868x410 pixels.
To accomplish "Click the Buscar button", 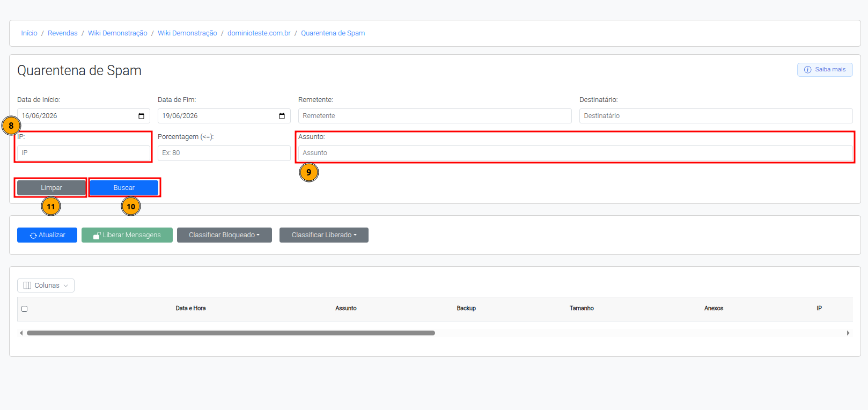I will pos(124,188).
